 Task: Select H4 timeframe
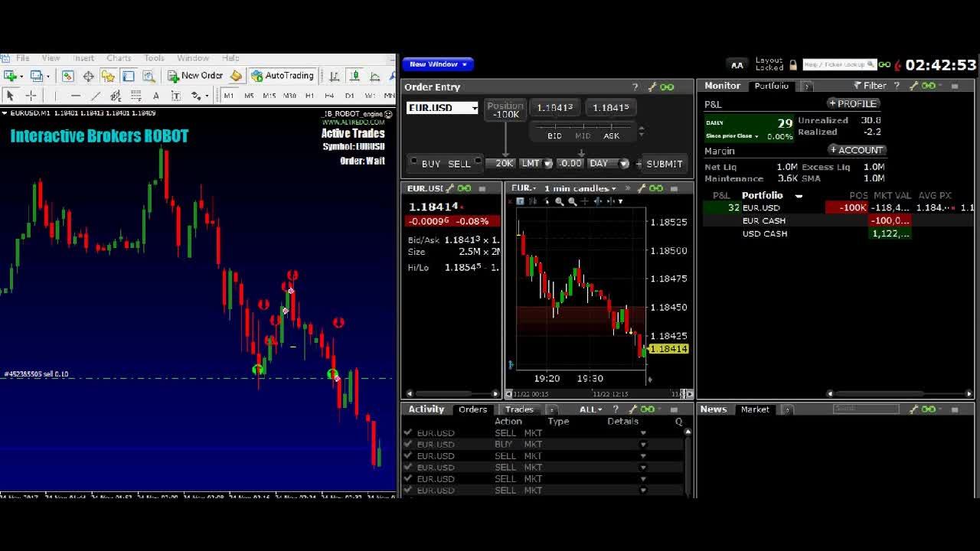pos(329,96)
